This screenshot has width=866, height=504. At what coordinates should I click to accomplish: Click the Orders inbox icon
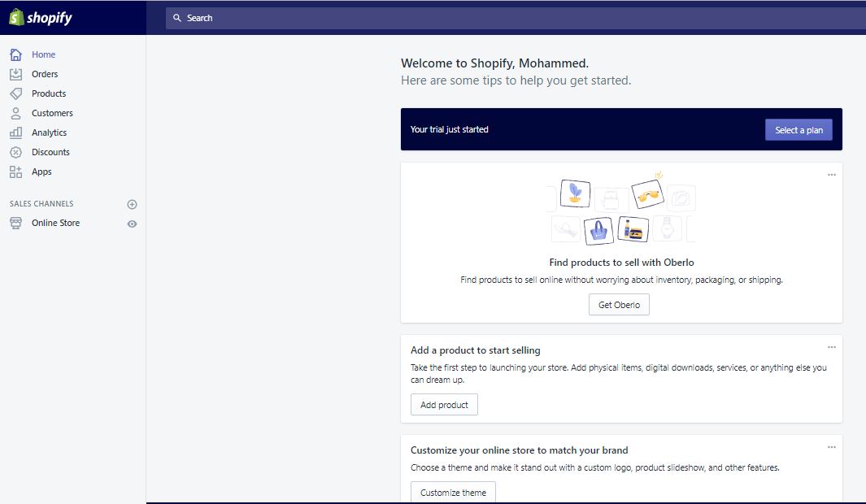click(x=16, y=74)
